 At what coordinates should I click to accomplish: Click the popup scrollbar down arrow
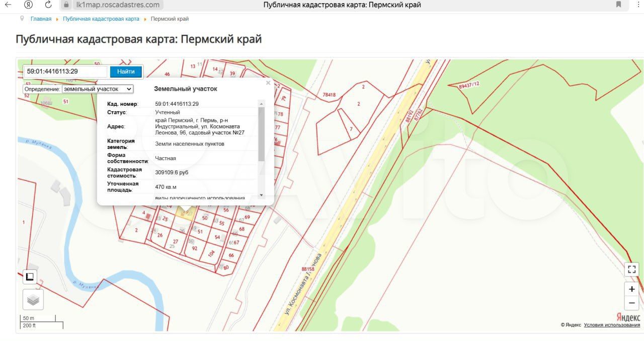pyautogui.click(x=261, y=195)
